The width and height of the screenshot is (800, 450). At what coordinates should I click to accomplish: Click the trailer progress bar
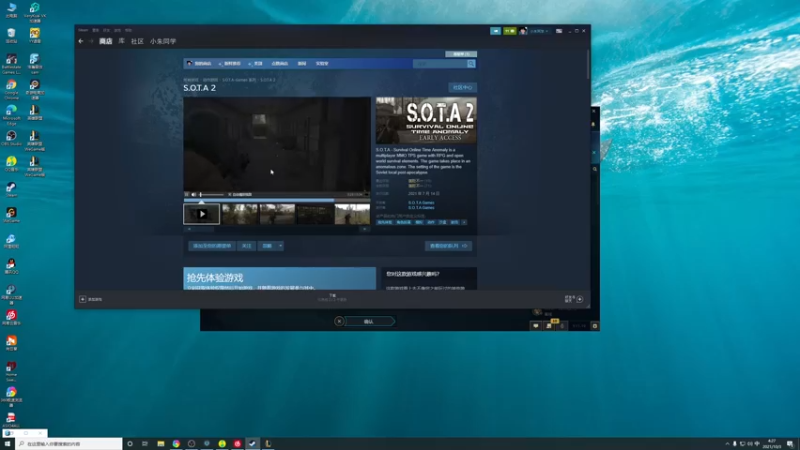(277, 199)
